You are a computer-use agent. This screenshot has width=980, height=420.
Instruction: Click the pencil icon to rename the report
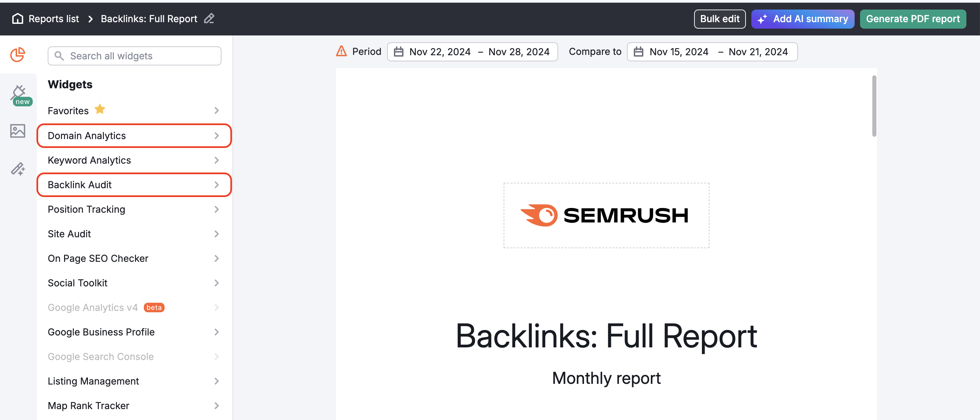[x=209, y=19]
